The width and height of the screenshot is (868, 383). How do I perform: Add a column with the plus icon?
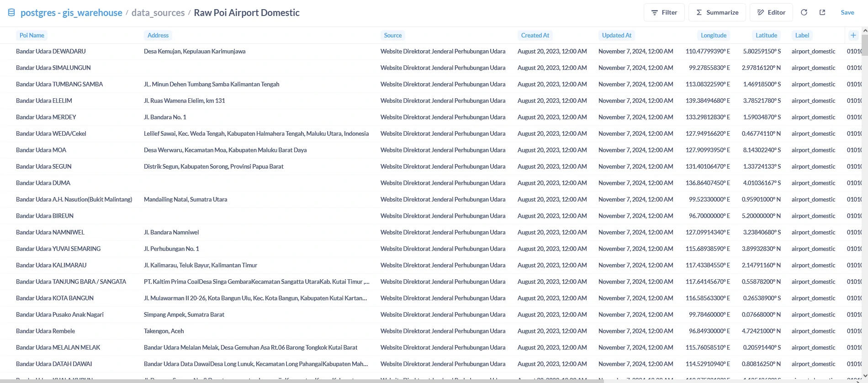click(853, 35)
